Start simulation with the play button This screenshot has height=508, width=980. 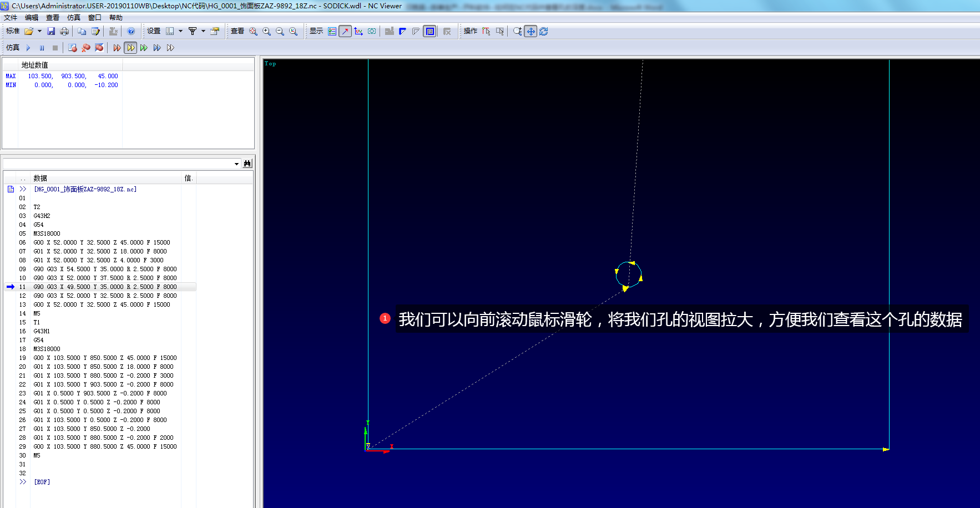point(28,48)
